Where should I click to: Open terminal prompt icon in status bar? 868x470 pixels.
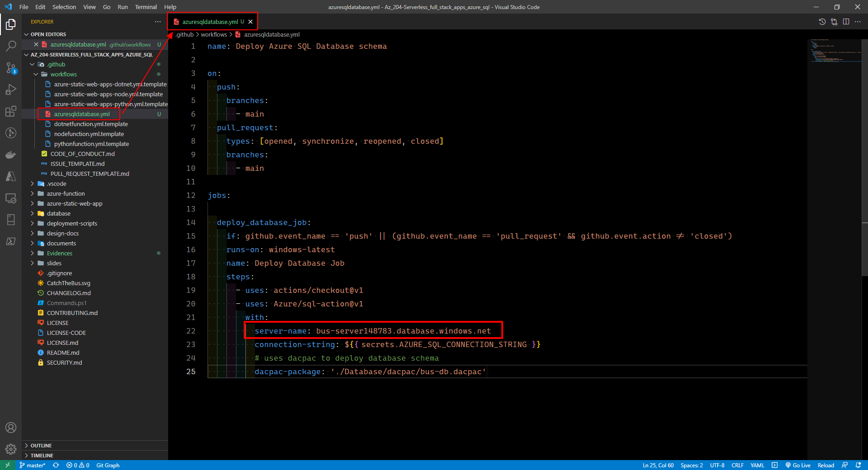(774, 465)
